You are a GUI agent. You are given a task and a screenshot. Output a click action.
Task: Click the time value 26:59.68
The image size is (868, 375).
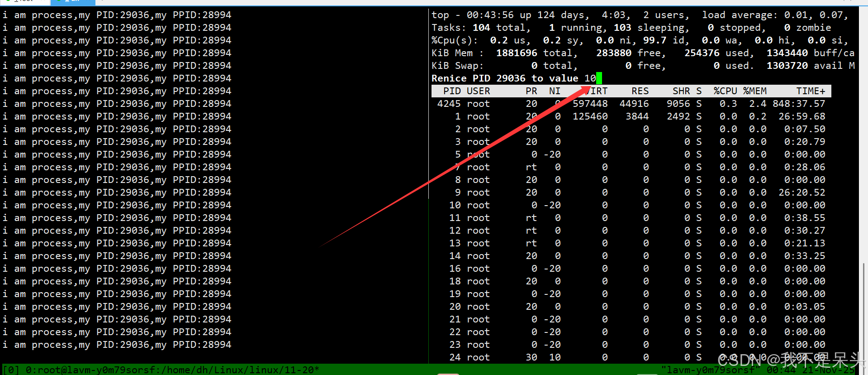point(802,116)
